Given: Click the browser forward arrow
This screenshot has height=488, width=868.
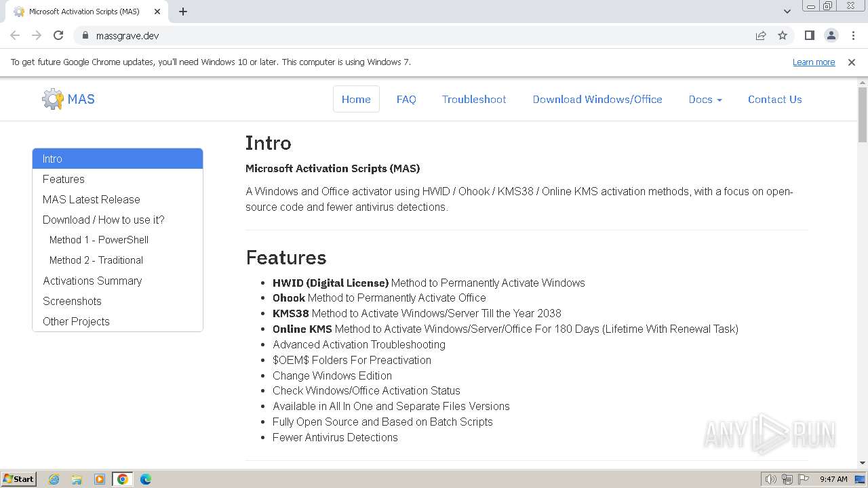Looking at the screenshot, I should tap(37, 35).
